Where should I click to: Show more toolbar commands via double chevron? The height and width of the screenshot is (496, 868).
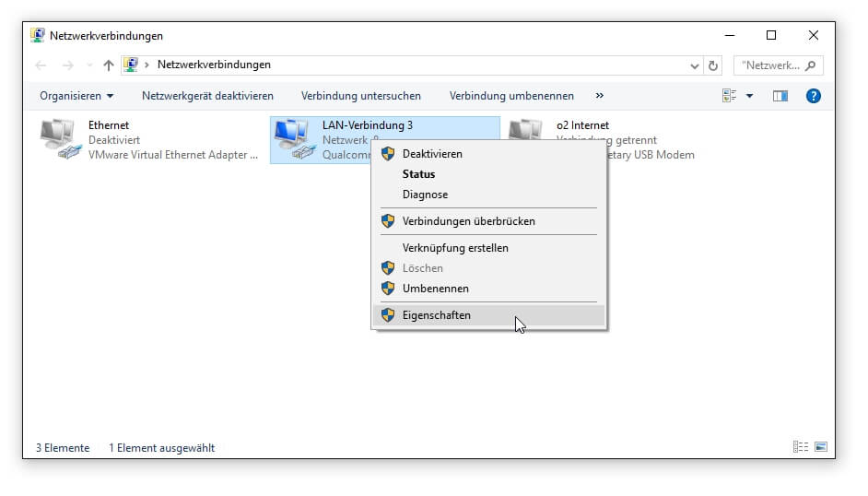click(x=600, y=96)
